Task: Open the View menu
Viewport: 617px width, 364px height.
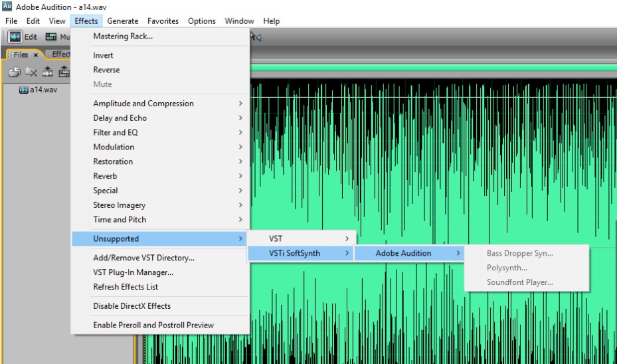Action: point(57,21)
